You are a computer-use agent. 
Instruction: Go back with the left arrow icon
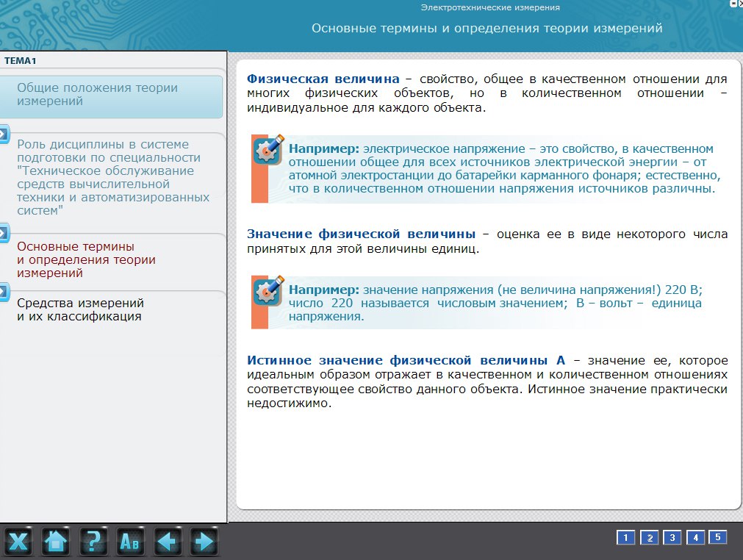166,542
